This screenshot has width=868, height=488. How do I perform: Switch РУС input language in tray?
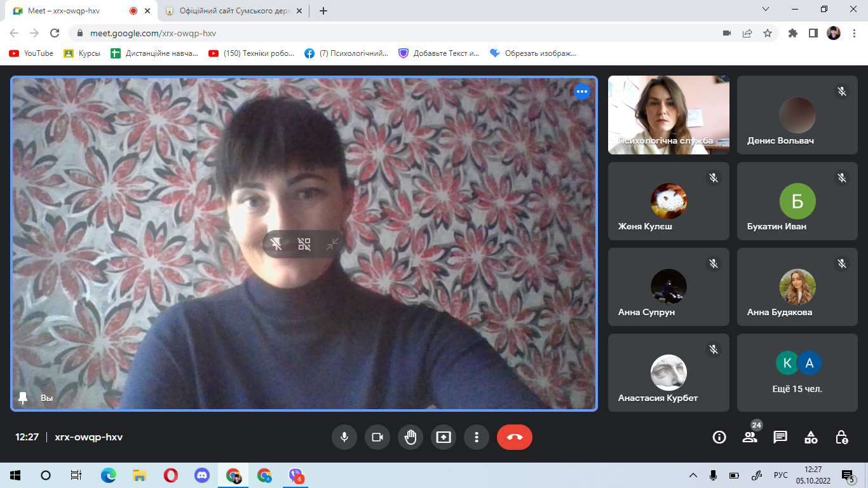(x=781, y=475)
